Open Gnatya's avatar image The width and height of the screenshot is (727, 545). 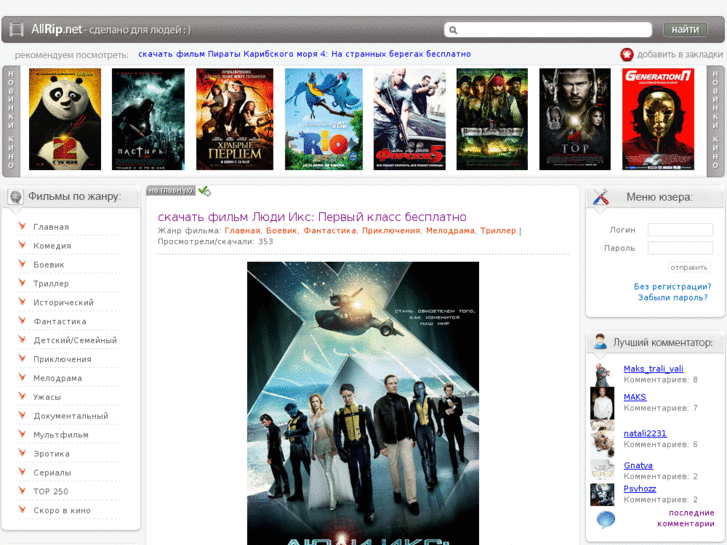[602, 470]
